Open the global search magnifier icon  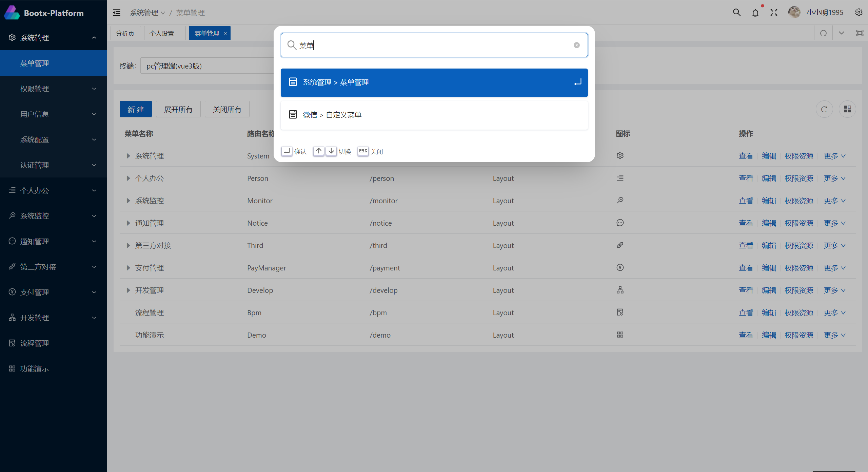tap(736, 13)
